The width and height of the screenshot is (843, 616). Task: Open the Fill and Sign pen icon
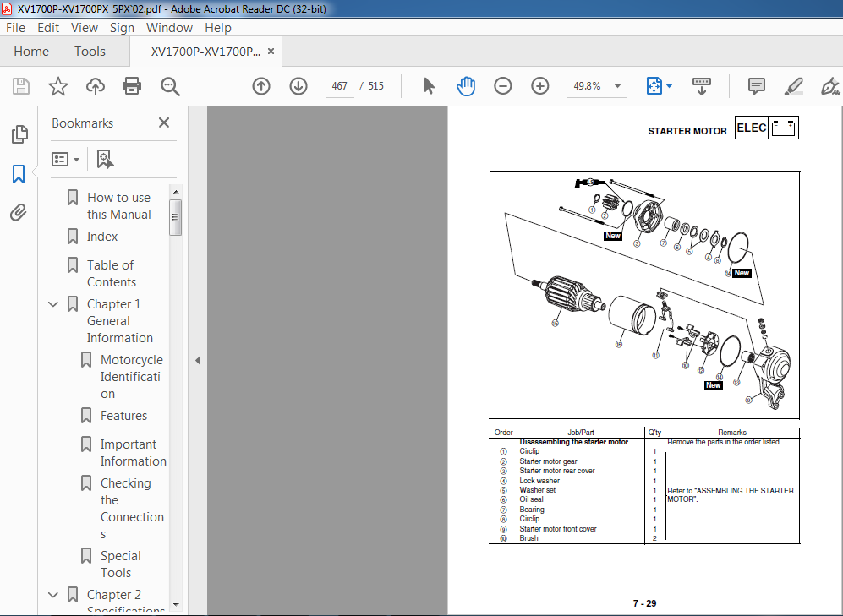pyautogui.click(x=830, y=86)
